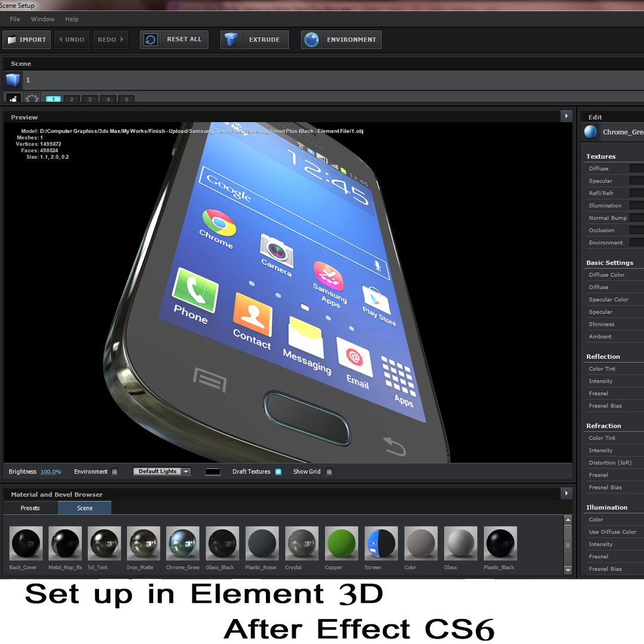Select the Screen material sphere
Image resolution: width=644 pixels, height=644 pixels.
pyautogui.click(x=381, y=543)
